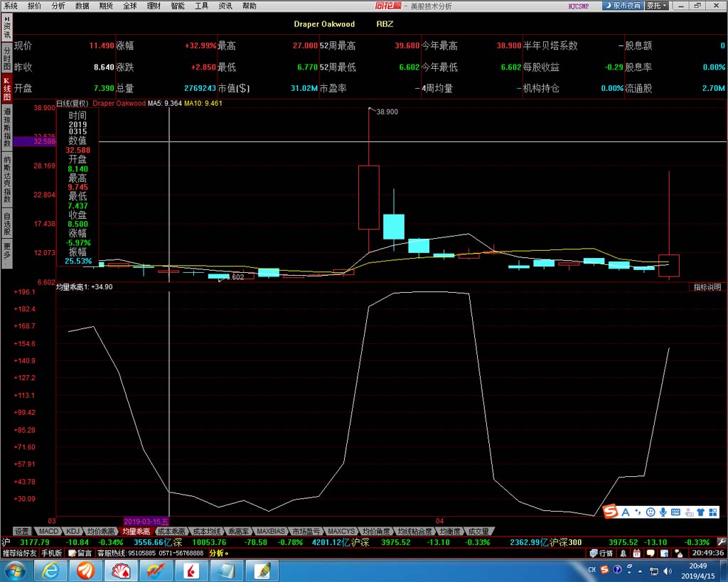Screen dimensions: 728x582
Task: Open Sogou emoji smiley panel
Action: 651,512
